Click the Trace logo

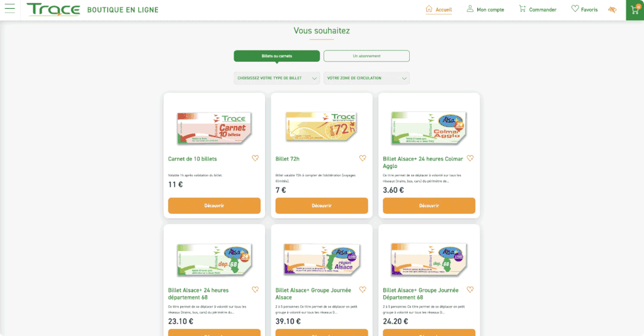(x=54, y=9)
